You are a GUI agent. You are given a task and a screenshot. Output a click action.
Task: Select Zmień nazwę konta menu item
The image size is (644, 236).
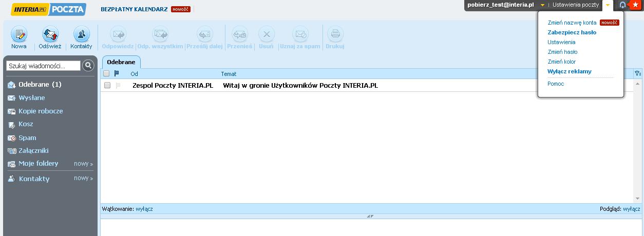[572, 23]
